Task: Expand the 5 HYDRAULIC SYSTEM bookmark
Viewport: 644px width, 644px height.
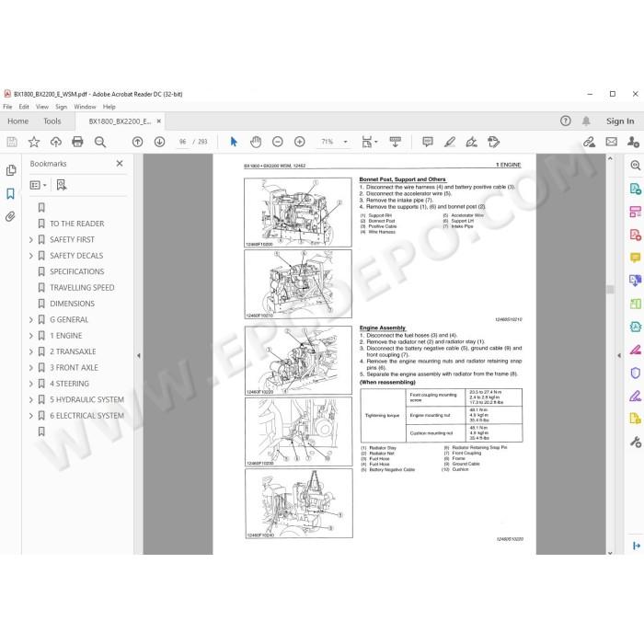Action: 30,399
